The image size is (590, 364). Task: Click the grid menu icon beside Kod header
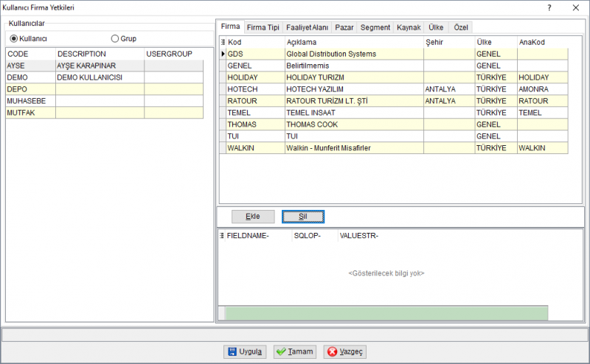pyautogui.click(x=223, y=42)
